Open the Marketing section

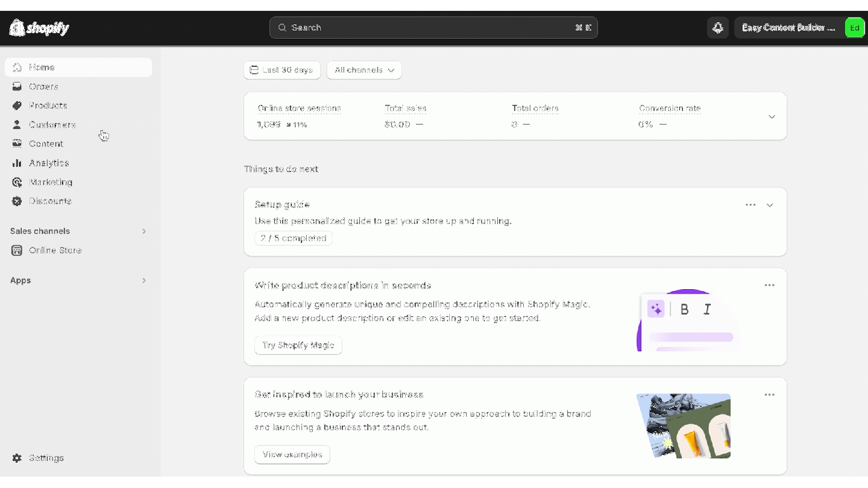(x=51, y=182)
